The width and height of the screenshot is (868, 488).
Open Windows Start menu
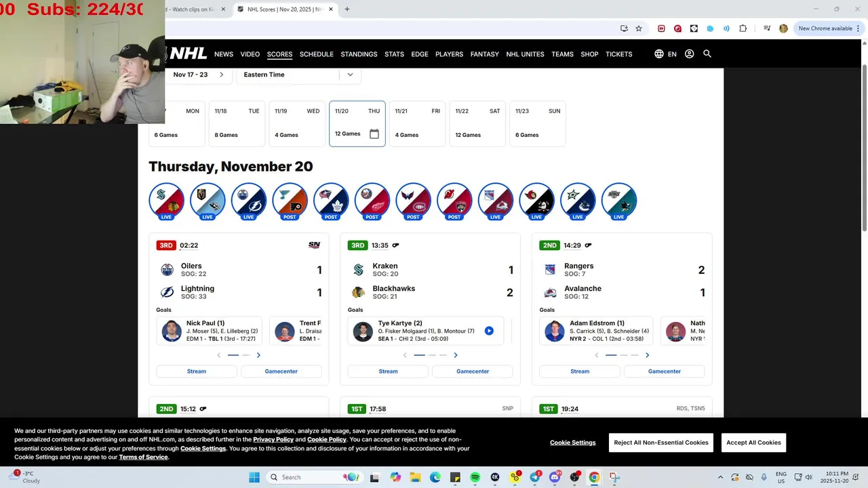pyautogui.click(x=254, y=477)
